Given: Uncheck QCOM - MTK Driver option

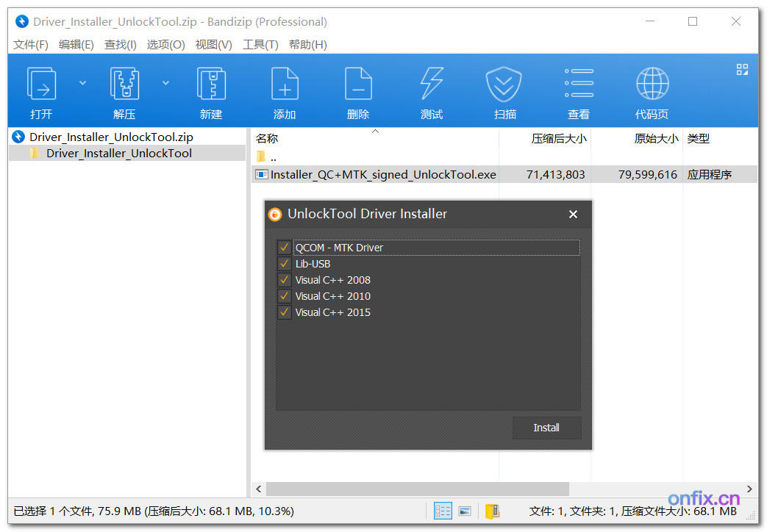Looking at the screenshot, I should [284, 248].
